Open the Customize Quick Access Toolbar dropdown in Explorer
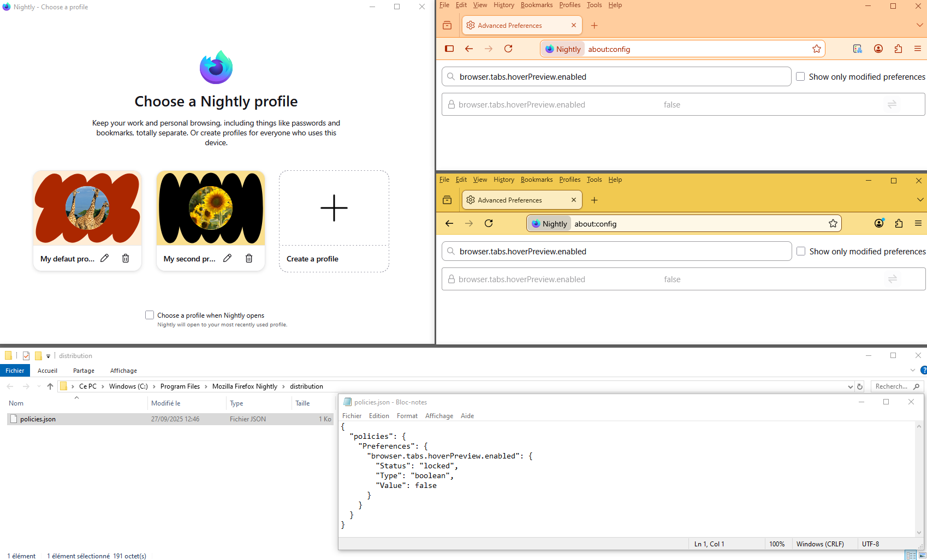Viewport: 927px width, 560px height. pyautogui.click(x=48, y=356)
